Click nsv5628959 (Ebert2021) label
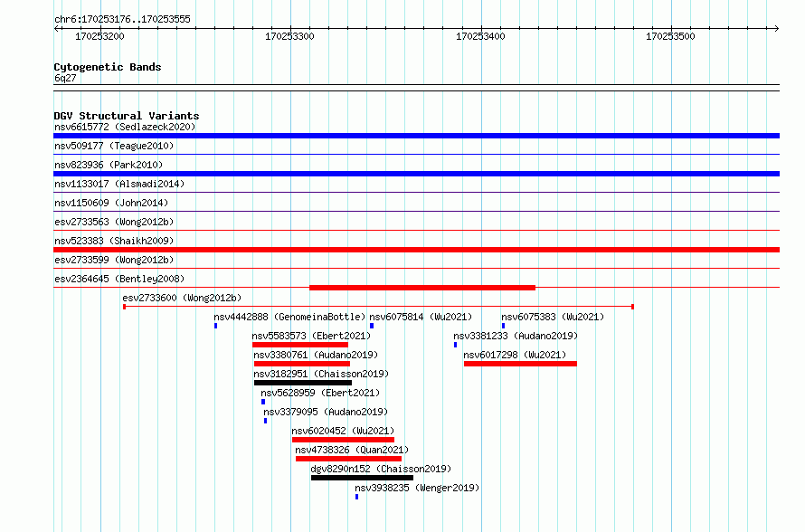This screenshot has height=532, width=805. [320, 393]
